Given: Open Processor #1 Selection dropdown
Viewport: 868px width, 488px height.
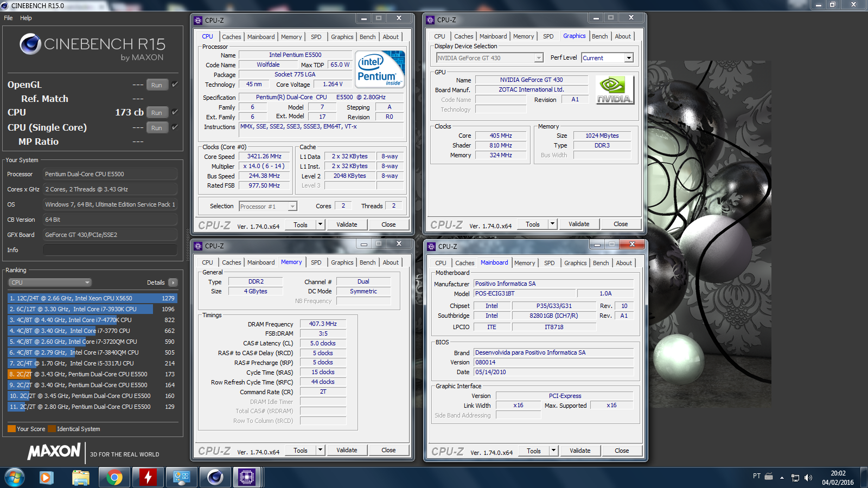Looking at the screenshot, I should click(268, 206).
